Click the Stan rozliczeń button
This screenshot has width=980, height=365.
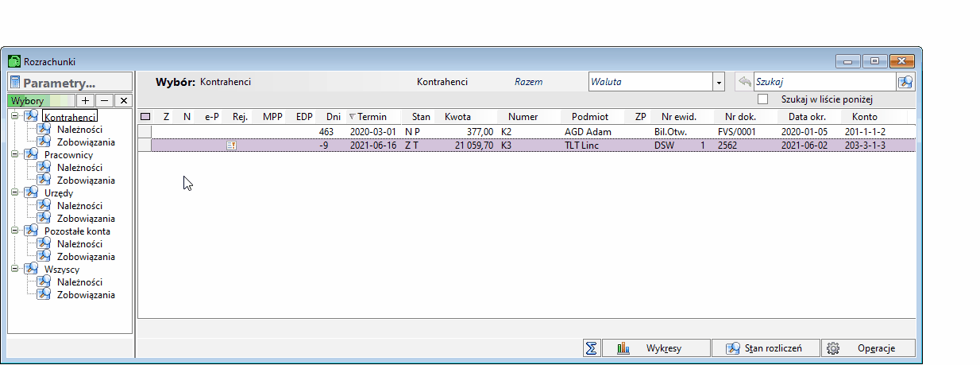(x=764, y=348)
